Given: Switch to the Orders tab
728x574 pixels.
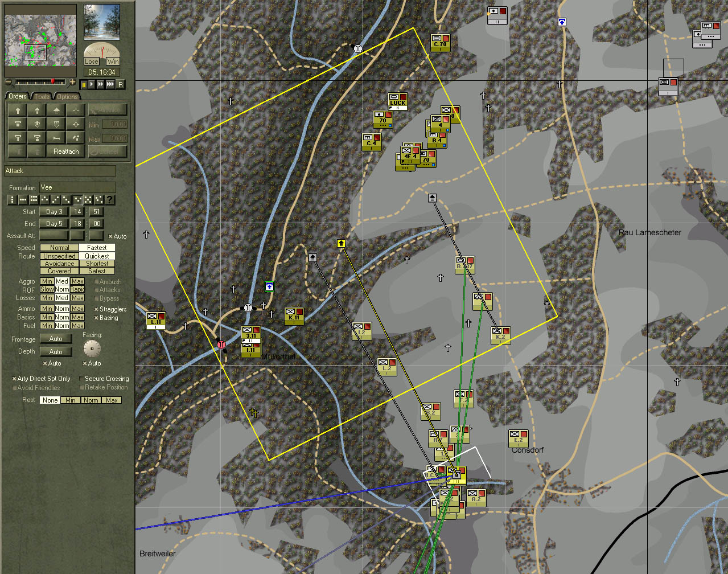Looking at the screenshot, I should pyautogui.click(x=18, y=96).
